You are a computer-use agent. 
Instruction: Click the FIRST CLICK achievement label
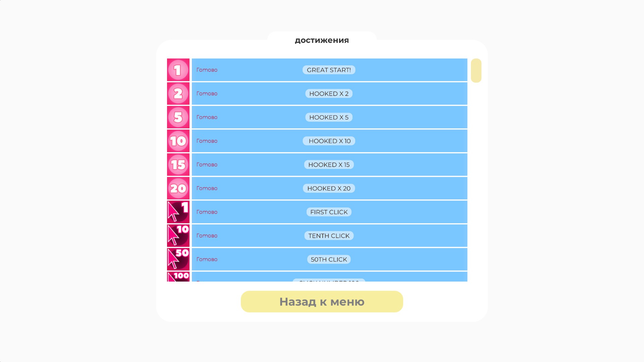point(329,212)
